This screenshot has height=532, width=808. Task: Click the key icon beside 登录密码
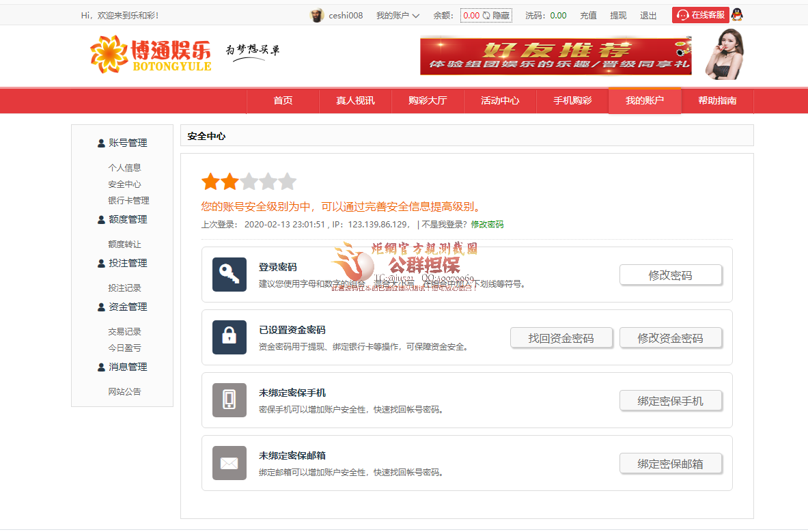229,274
